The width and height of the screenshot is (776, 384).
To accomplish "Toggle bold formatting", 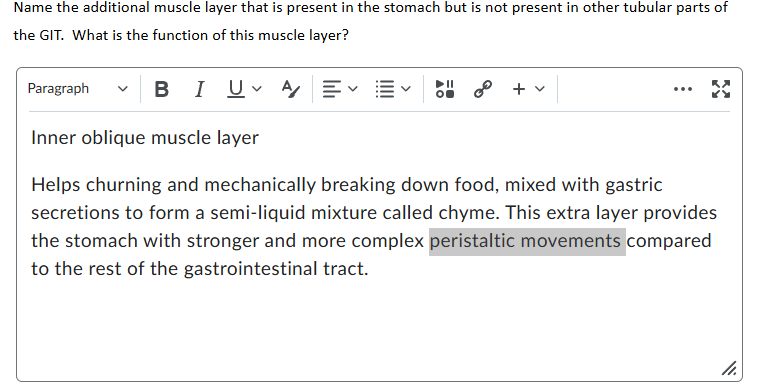I will point(161,89).
